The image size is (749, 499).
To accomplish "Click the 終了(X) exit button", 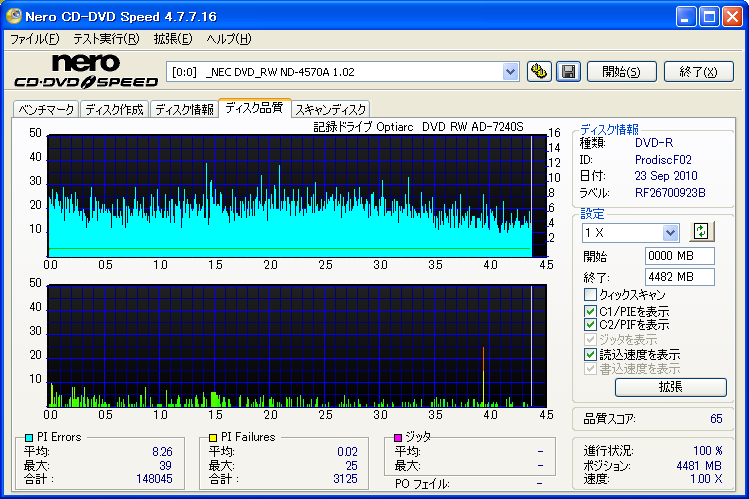I will (x=698, y=72).
